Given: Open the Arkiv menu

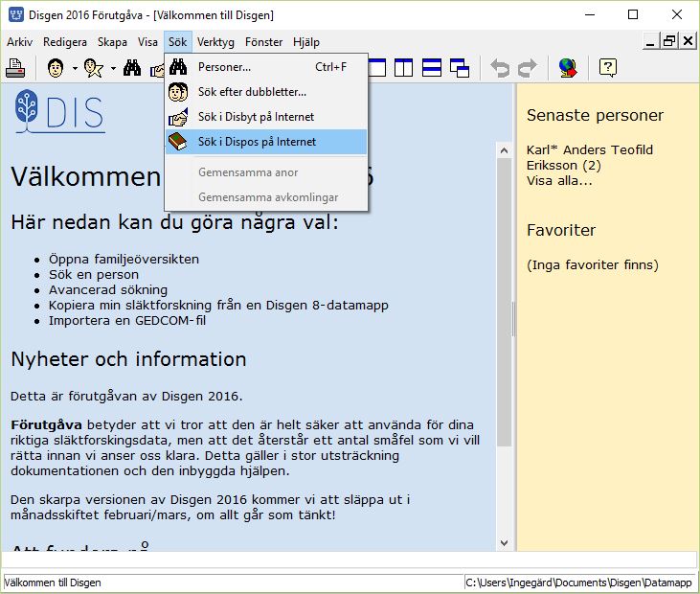Looking at the screenshot, I should pos(20,42).
